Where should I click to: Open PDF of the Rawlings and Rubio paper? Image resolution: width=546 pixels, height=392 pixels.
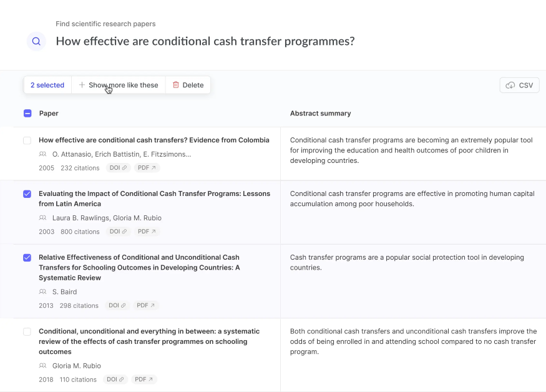[x=147, y=232]
